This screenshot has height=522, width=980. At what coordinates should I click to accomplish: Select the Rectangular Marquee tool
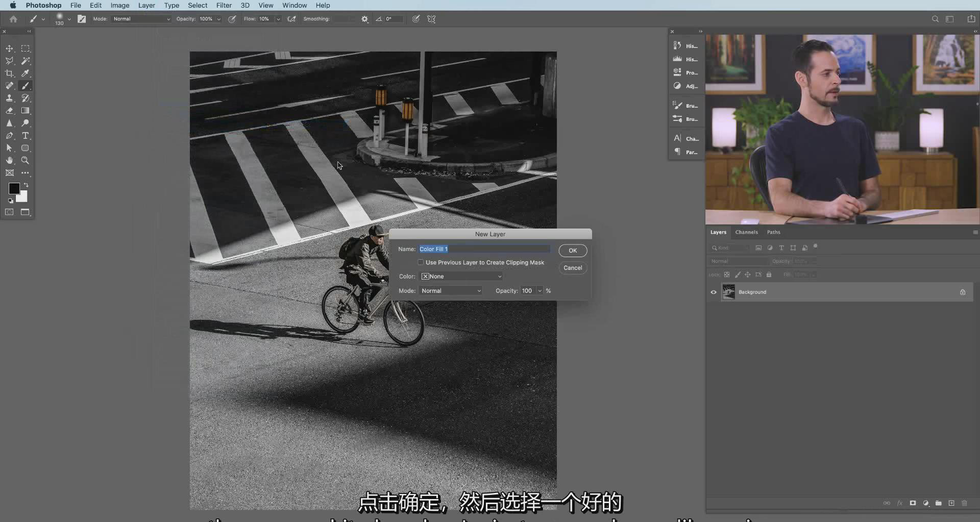pyautogui.click(x=25, y=48)
